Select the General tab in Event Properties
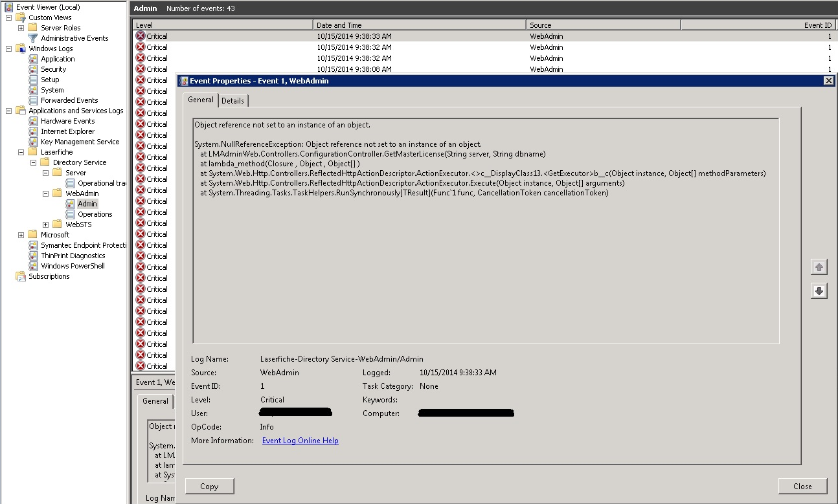 pos(201,100)
